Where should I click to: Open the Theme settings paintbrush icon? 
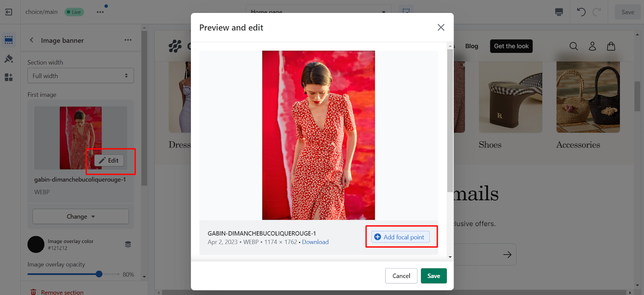pyautogui.click(x=8, y=59)
